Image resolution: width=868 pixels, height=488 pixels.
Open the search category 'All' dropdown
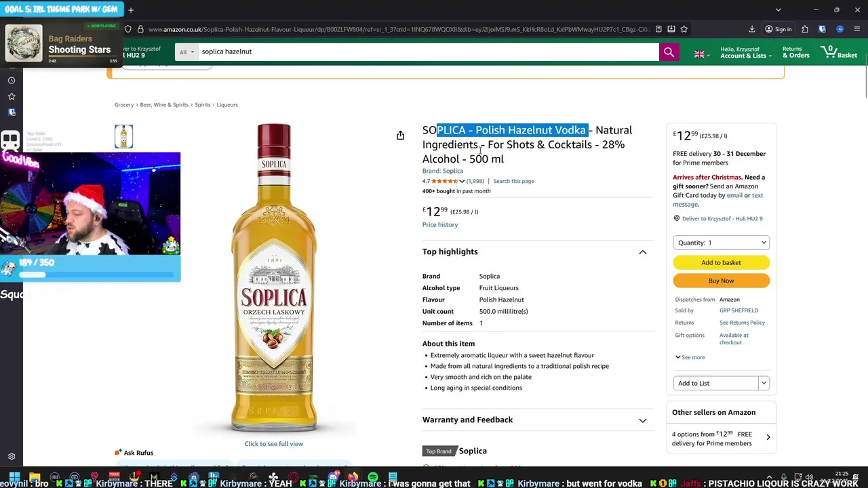point(186,52)
